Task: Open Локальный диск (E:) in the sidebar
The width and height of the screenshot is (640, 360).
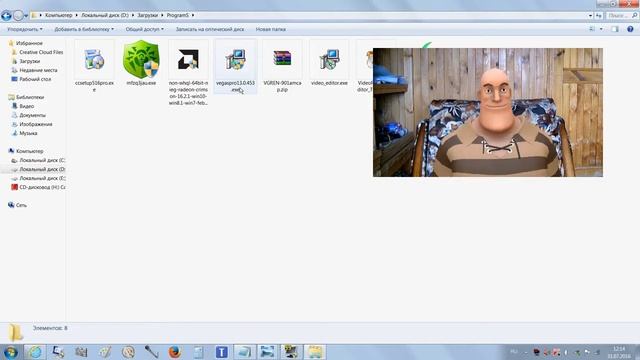Action: pos(42,178)
